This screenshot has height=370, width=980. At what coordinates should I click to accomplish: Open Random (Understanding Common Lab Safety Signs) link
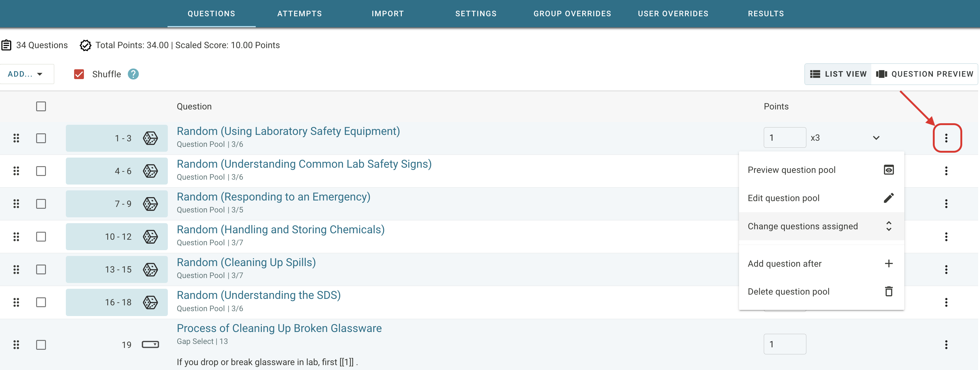click(303, 164)
